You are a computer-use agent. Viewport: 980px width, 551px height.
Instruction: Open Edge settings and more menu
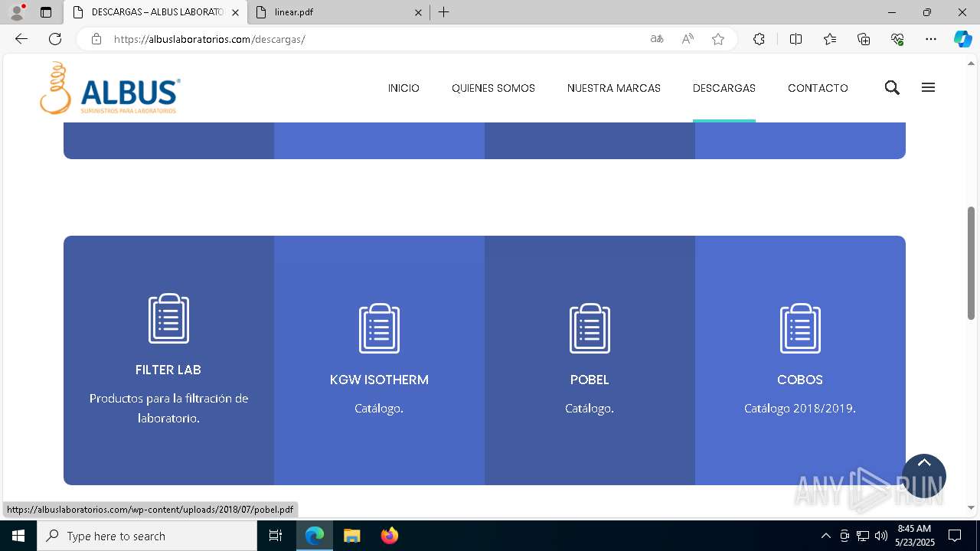931,39
